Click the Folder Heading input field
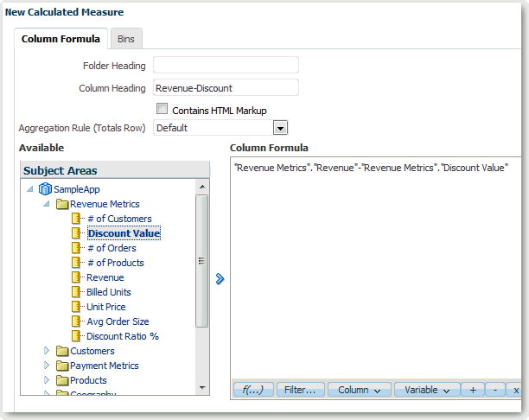The width and height of the screenshot is (529, 420). click(226, 65)
